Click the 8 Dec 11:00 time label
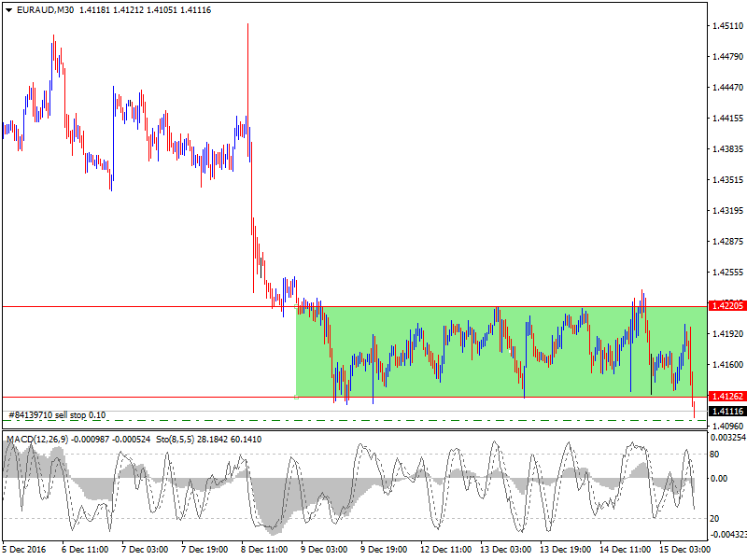Viewport: 747px width, 560px height. click(264, 549)
